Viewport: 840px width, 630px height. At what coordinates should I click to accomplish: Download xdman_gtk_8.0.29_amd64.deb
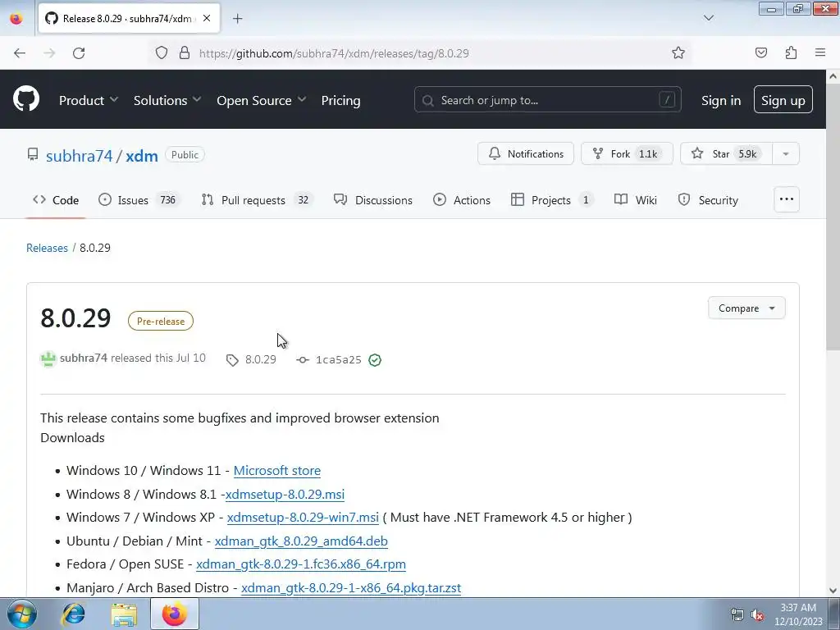coord(301,541)
